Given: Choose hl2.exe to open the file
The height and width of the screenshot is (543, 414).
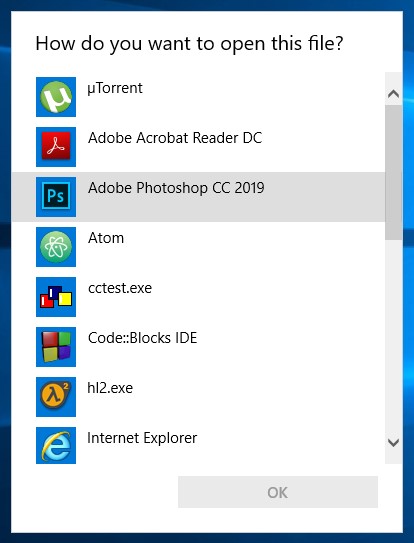Looking at the screenshot, I should [198, 397].
